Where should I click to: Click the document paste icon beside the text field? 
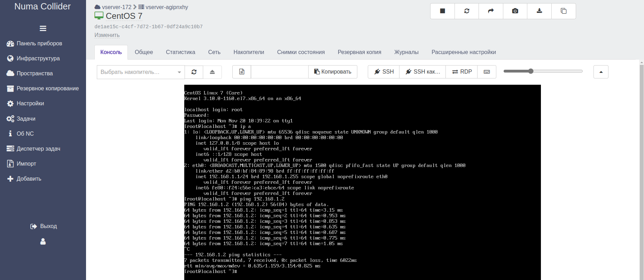[x=242, y=72]
